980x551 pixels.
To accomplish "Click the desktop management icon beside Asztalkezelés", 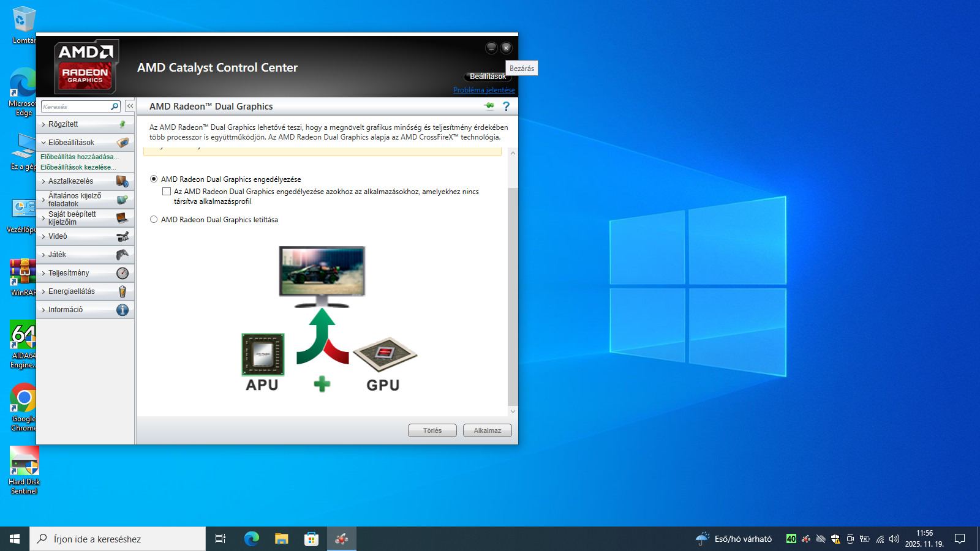I will coord(123,181).
